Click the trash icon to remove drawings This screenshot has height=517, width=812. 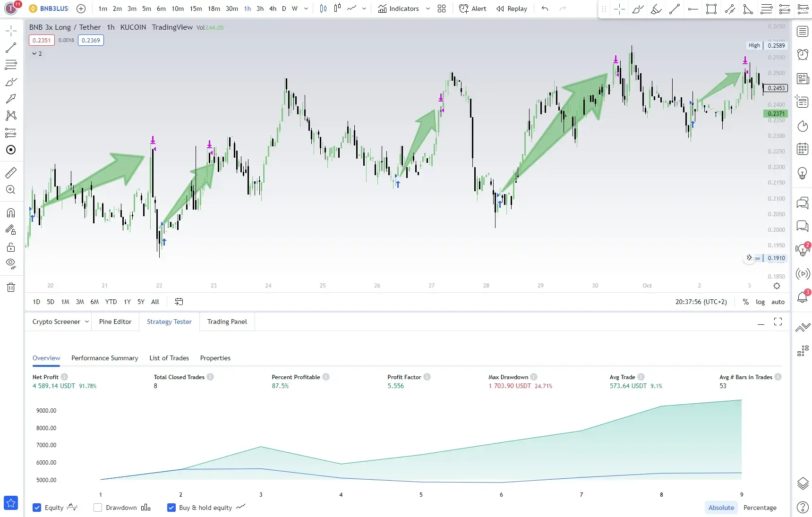(x=10, y=288)
